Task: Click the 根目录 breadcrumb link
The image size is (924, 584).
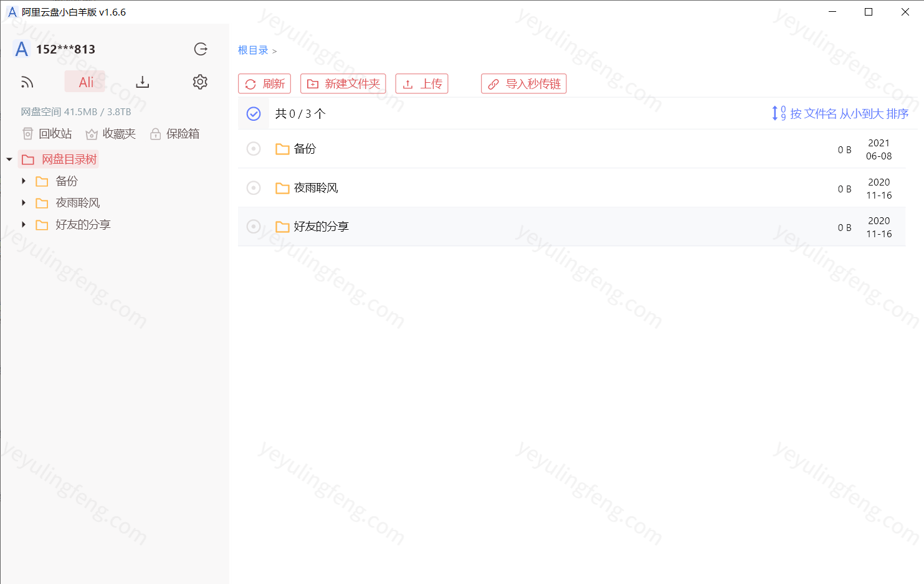Action: [x=253, y=50]
